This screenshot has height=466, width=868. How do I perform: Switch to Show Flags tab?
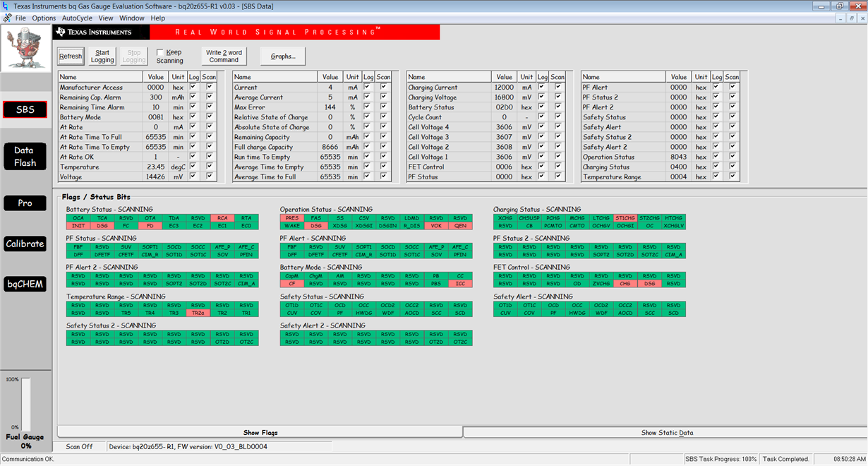click(260, 432)
